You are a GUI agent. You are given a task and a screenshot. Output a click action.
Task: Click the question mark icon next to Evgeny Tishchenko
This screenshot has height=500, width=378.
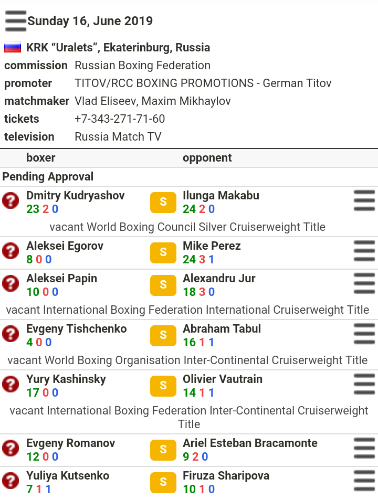11,334
